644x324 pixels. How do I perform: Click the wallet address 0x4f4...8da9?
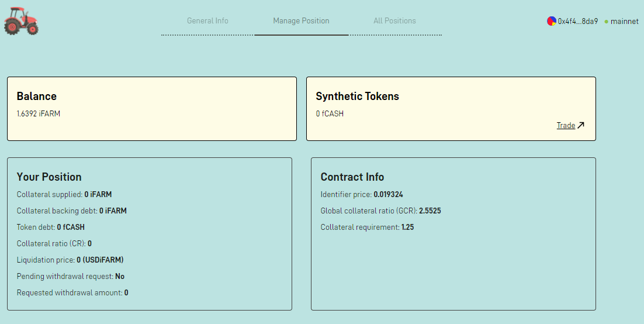(x=577, y=22)
